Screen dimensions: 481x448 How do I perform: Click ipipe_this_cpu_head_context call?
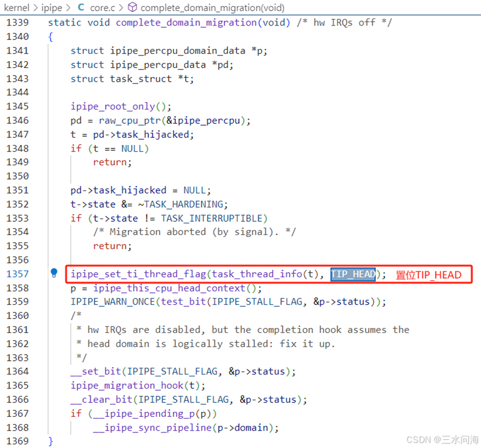click(x=170, y=288)
